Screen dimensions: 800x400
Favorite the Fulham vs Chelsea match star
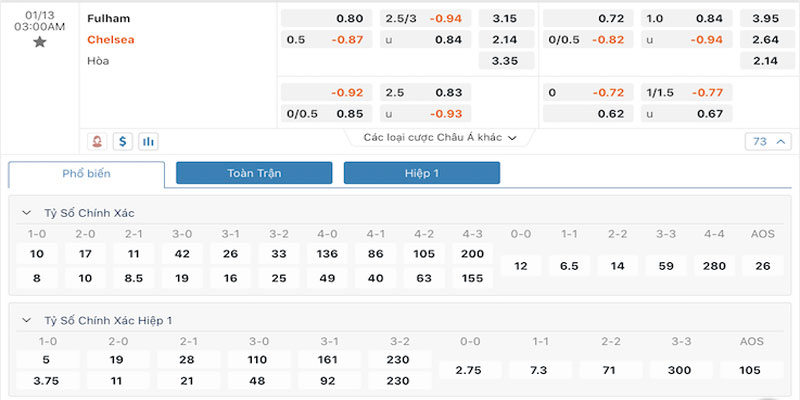pyautogui.click(x=39, y=42)
